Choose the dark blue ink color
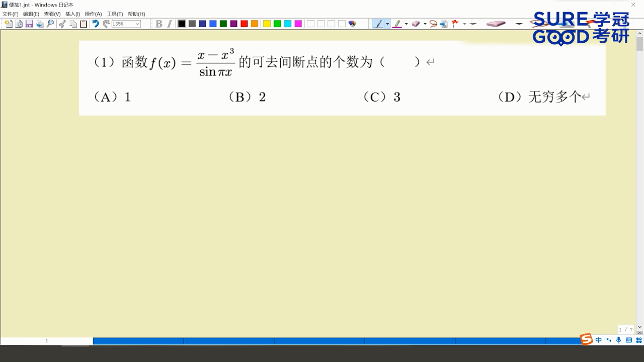The width and height of the screenshot is (644, 362). pyautogui.click(x=202, y=24)
